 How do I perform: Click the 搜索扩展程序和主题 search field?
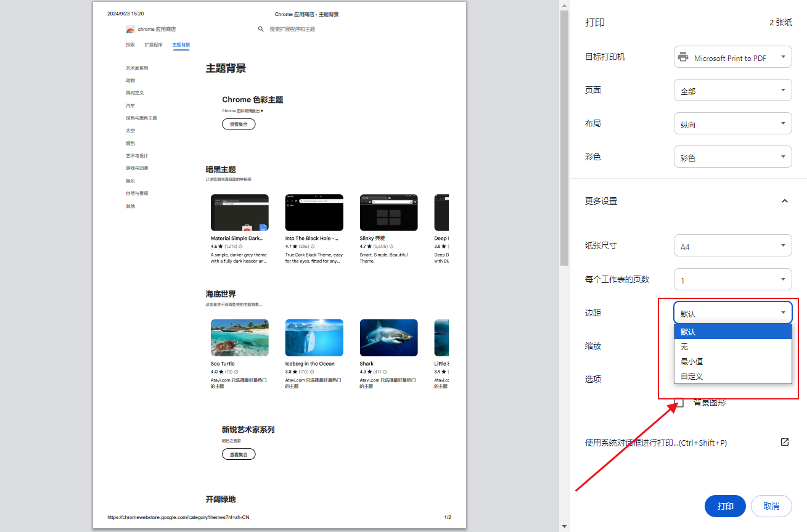click(x=292, y=29)
